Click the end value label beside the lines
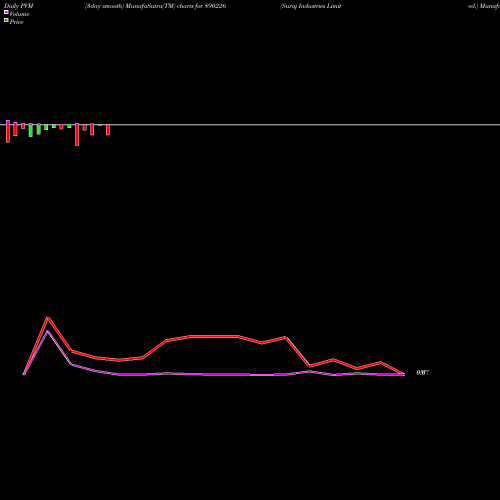The width and height of the screenshot is (500, 500). [423, 373]
